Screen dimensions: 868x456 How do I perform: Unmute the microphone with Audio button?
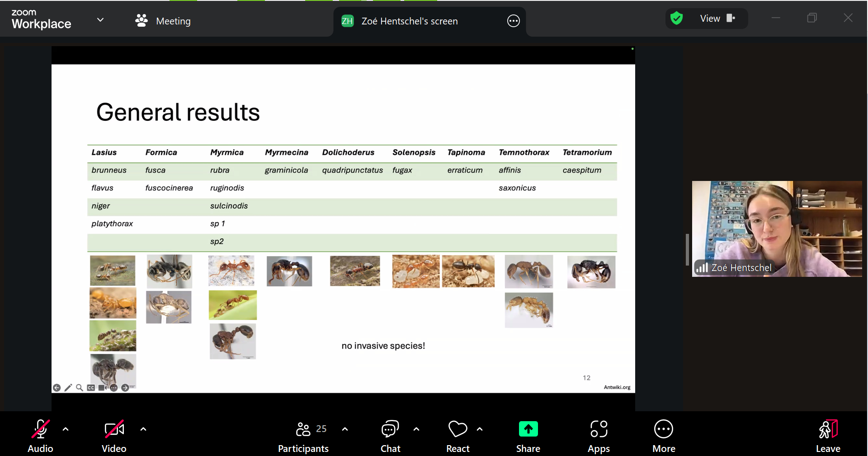[x=40, y=435]
